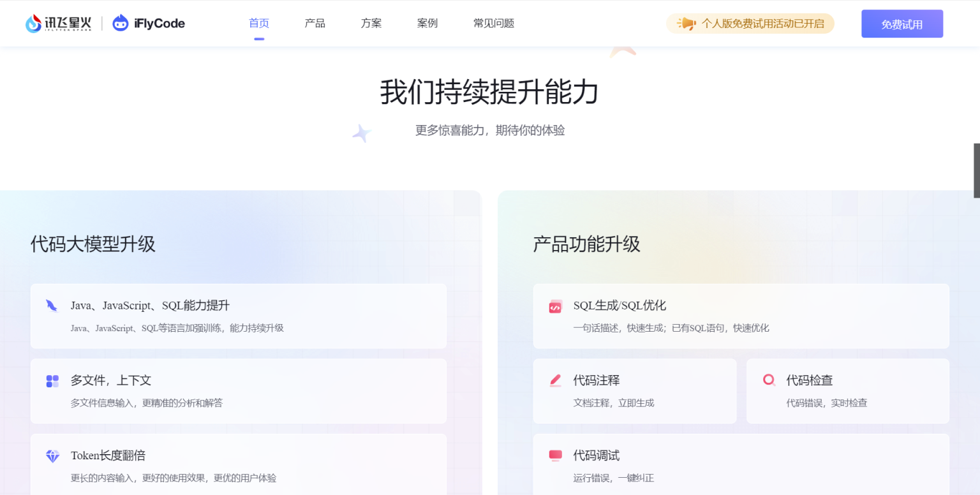The height and width of the screenshot is (495, 980).
Task: Click the red code icon for SQL生成
Action: click(x=555, y=306)
